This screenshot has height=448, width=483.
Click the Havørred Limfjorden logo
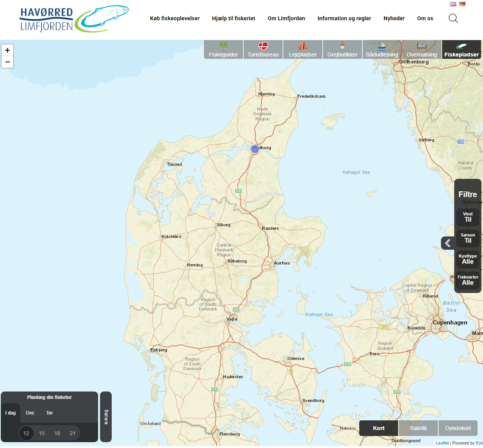pos(74,19)
